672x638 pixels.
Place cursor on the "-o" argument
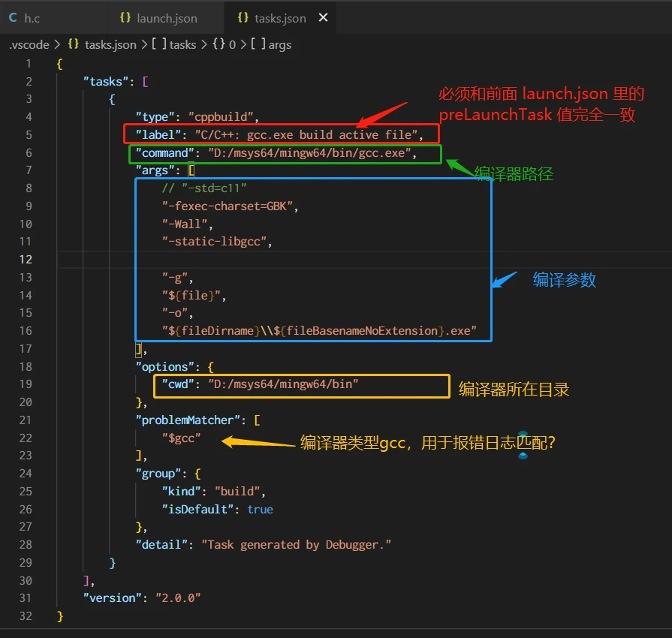[175, 313]
